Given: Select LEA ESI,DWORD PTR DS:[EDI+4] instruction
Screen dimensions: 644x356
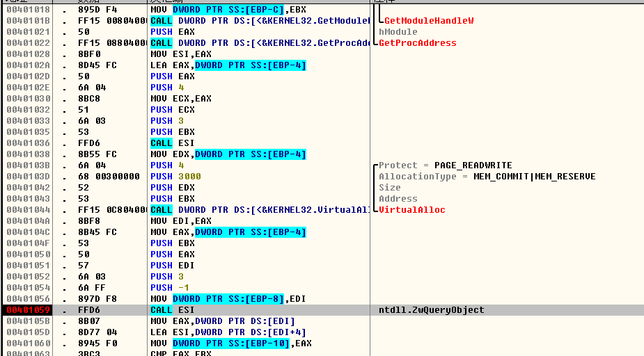Looking at the screenshot, I should pos(228,332).
